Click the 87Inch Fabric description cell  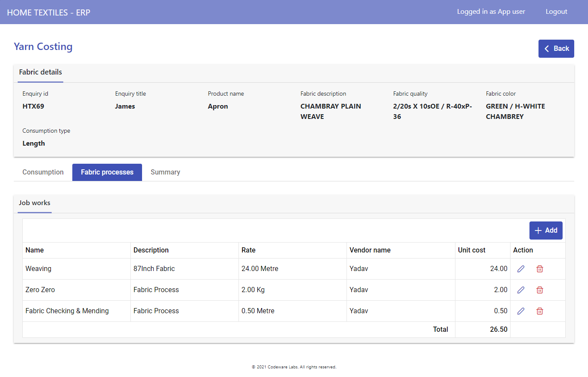185,269
